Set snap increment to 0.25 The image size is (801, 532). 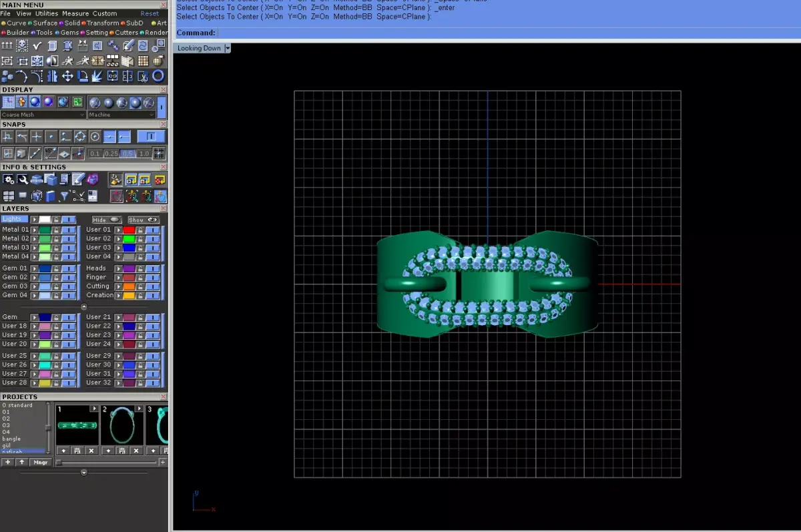pyautogui.click(x=111, y=154)
